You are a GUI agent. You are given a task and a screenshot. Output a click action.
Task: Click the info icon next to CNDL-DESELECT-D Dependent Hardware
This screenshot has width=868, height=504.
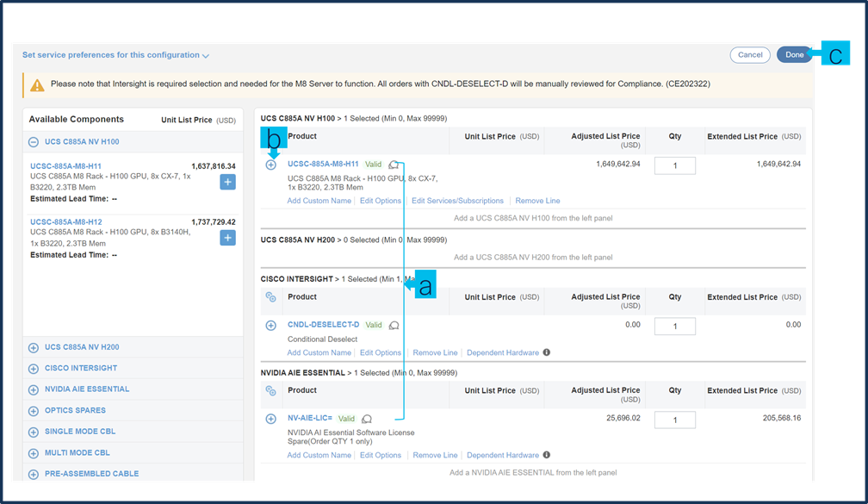point(546,352)
